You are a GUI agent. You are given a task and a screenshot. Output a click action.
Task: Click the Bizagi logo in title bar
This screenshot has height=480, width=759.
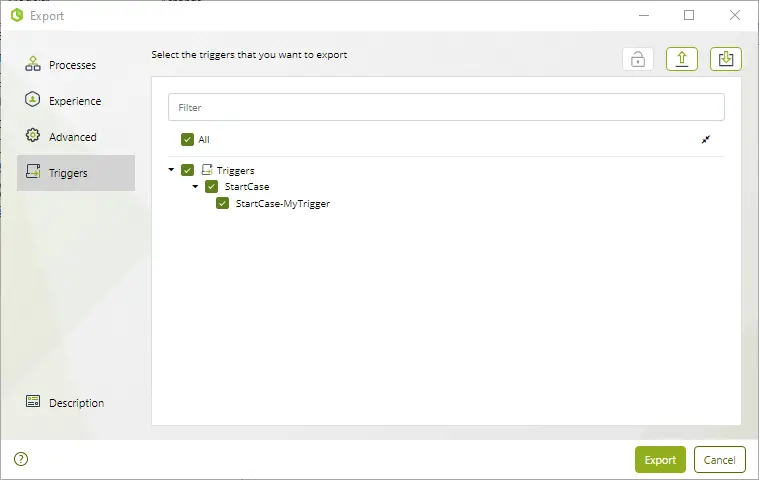point(17,15)
